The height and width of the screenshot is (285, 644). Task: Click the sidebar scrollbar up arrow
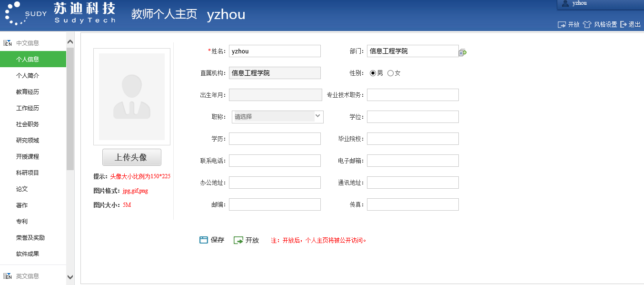click(70, 42)
